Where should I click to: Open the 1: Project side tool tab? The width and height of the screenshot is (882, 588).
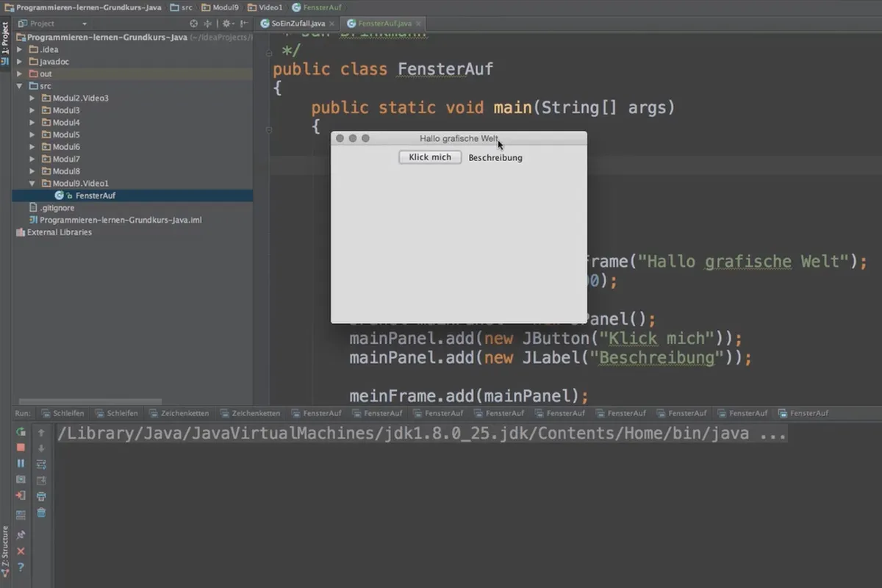(x=5, y=43)
